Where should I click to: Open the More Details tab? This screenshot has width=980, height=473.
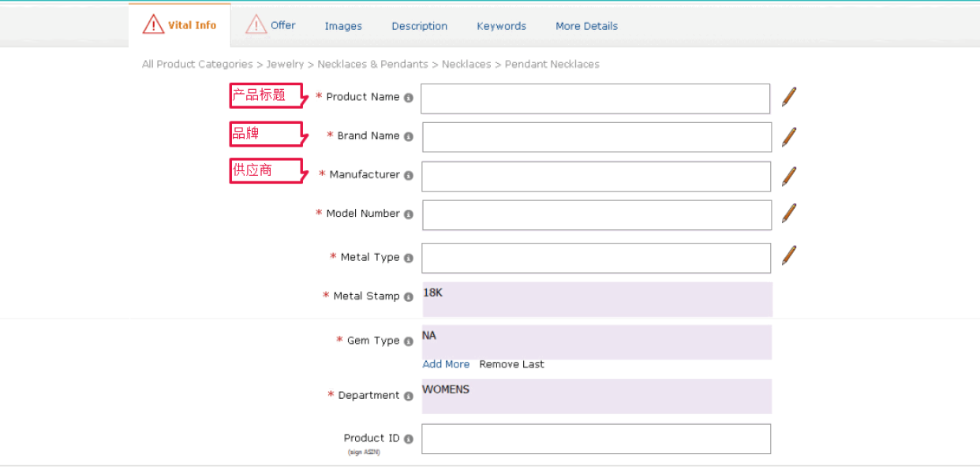(586, 26)
